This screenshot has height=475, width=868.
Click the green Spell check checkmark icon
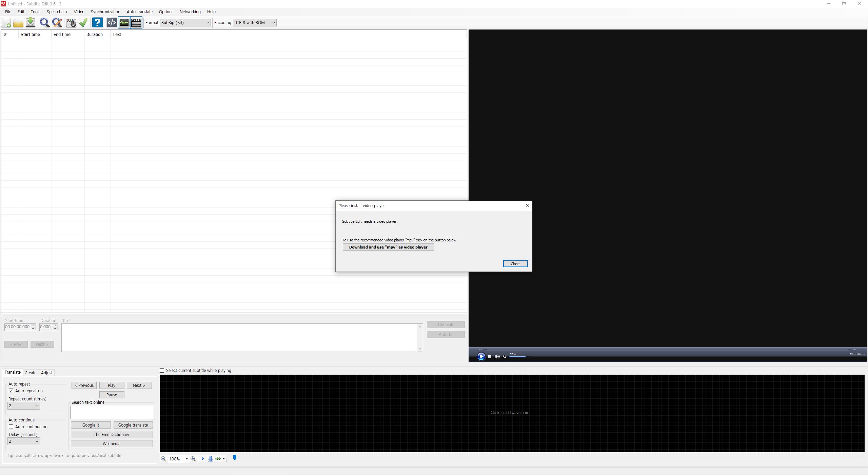(x=83, y=23)
